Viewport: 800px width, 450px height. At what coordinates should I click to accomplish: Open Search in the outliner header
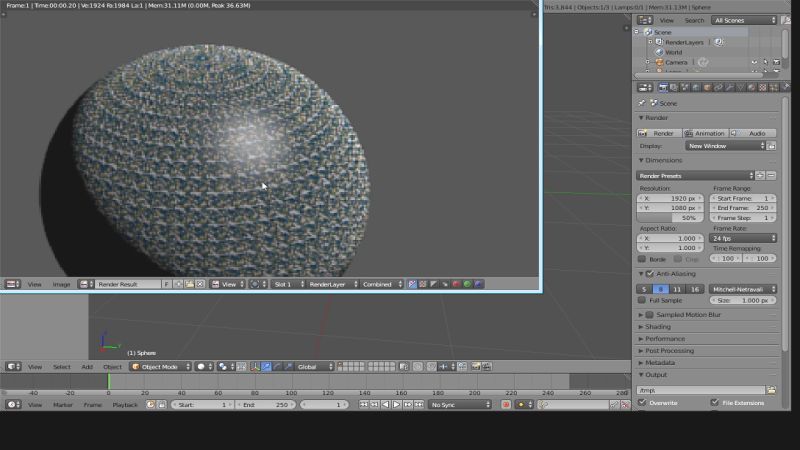pos(694,20)
